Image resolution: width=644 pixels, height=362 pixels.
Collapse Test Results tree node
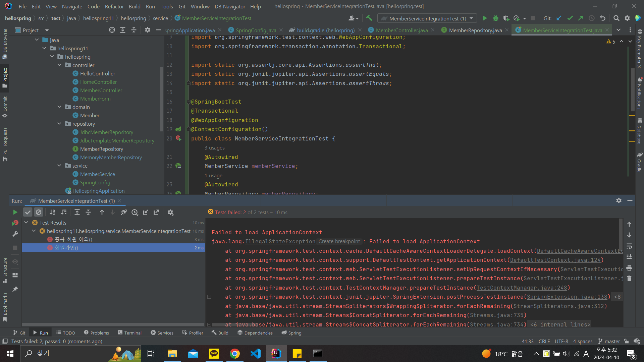click(x=26, y=223)
